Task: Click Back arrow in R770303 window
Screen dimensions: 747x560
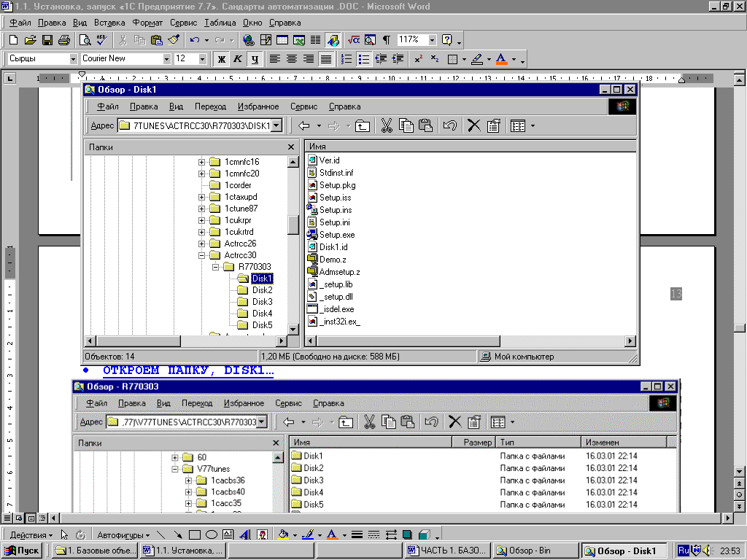Action: click(289, 422)
